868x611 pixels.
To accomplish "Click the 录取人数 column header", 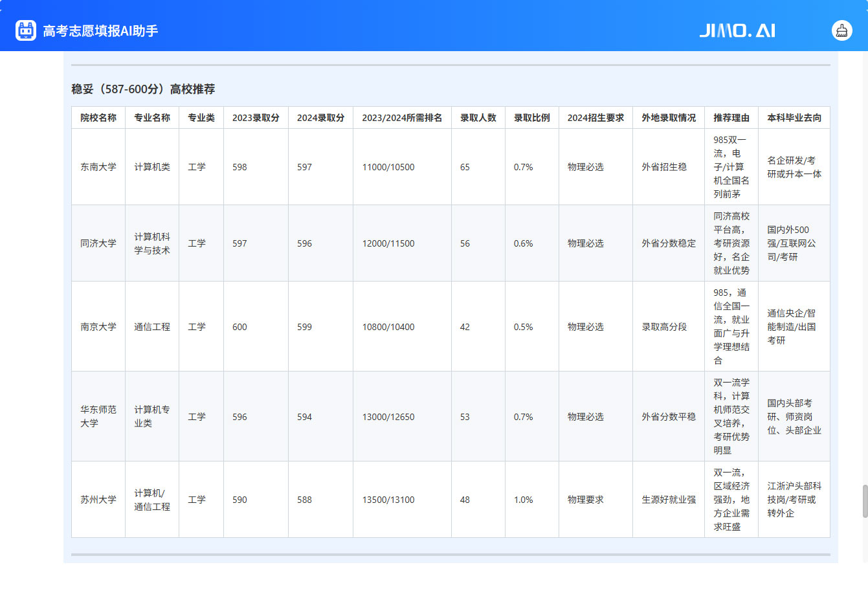I will (478, 118).
